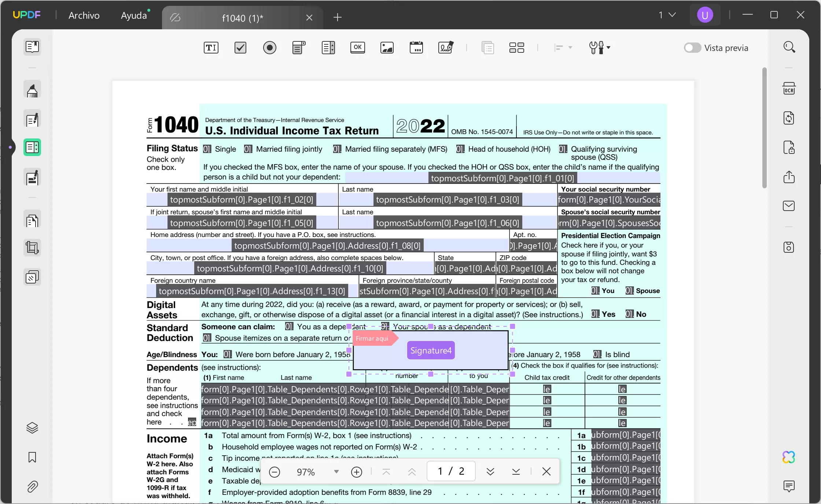Screen dimensions: 821x504
Task: Show the Bookmarks panel
Action: click(32, 457)
